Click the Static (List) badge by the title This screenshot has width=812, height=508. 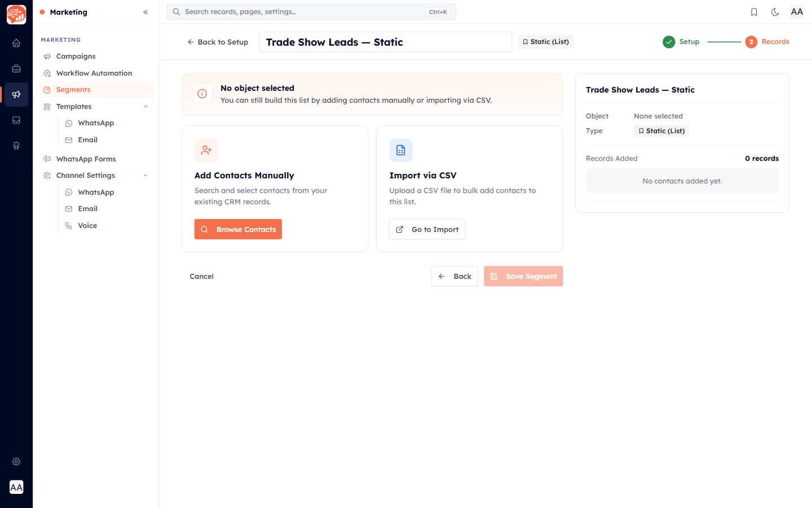click(545, 42)
